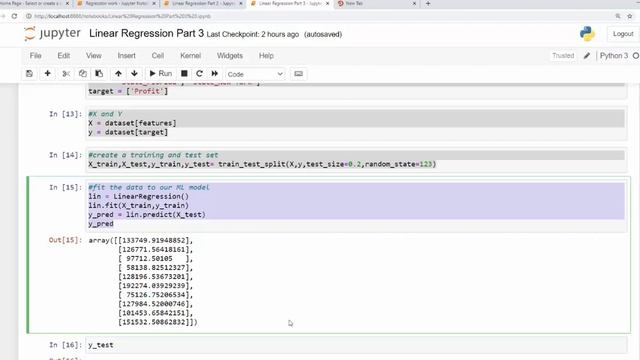The height and width of the screenshot is (360, 640).
Task: Close the Linear Regression Part 3 tab
Action: click(x=327, y=4)
